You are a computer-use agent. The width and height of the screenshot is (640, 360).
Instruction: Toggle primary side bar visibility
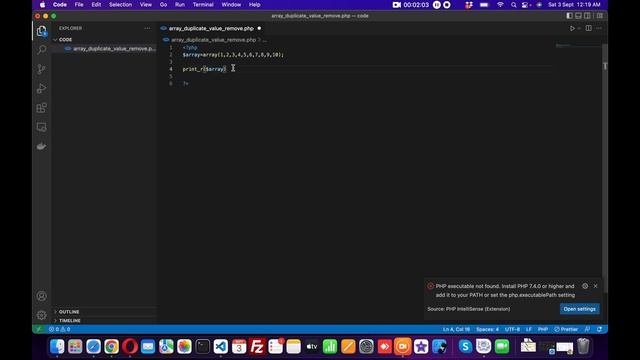[x=569, y=16]
